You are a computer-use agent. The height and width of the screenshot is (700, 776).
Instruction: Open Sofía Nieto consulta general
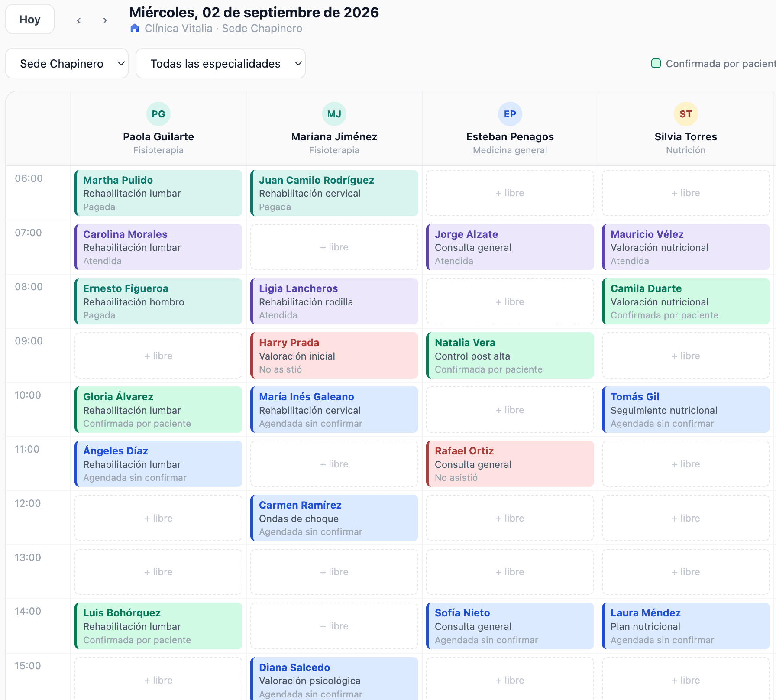click(510, 626)
